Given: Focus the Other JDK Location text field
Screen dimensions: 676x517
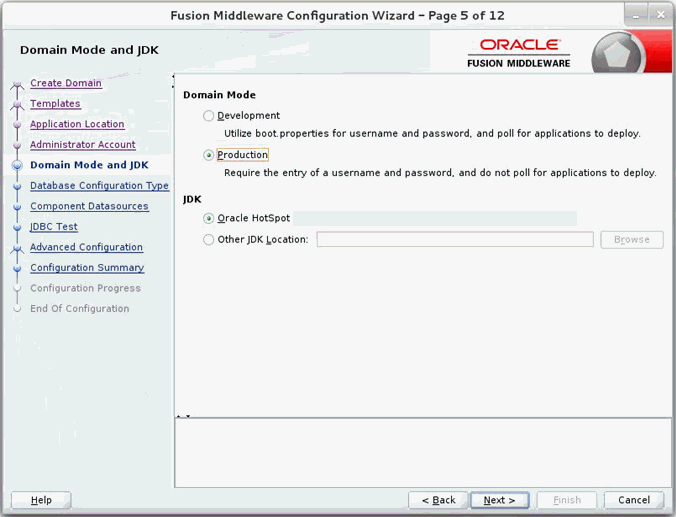Looking at the screenshot, I should (x=455, y=239).
